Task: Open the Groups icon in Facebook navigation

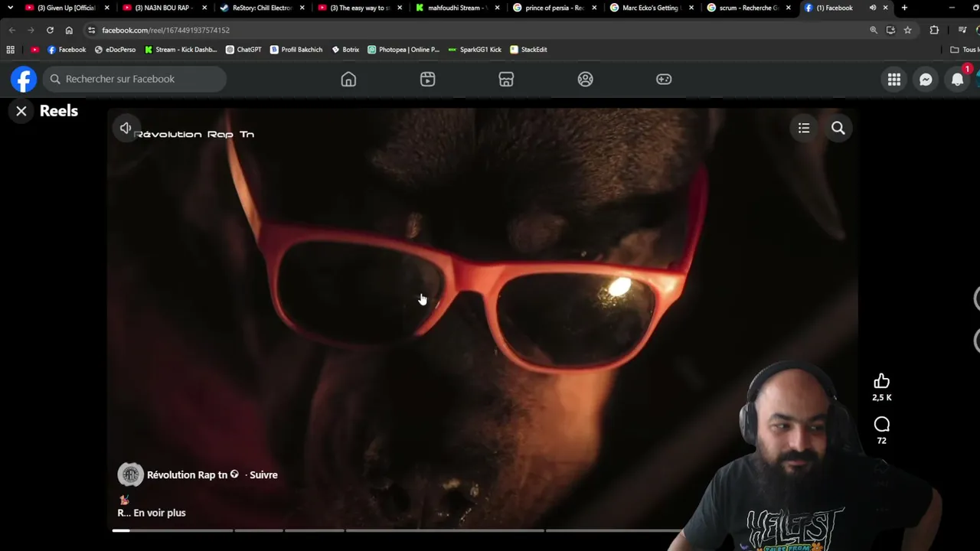Action: [x=585, y=79]
